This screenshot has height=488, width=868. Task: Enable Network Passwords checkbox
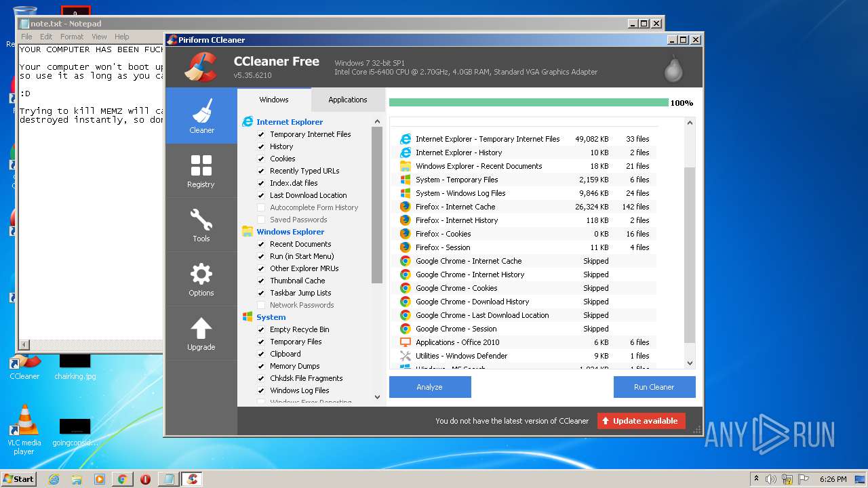(261, 305)
